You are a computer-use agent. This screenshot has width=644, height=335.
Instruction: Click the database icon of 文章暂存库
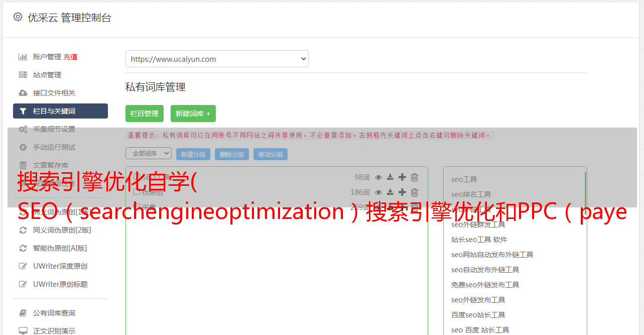(x=23, y=165)
